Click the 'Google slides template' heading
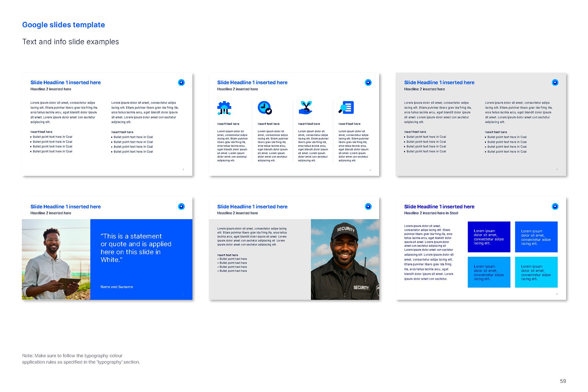 (63, 25)
